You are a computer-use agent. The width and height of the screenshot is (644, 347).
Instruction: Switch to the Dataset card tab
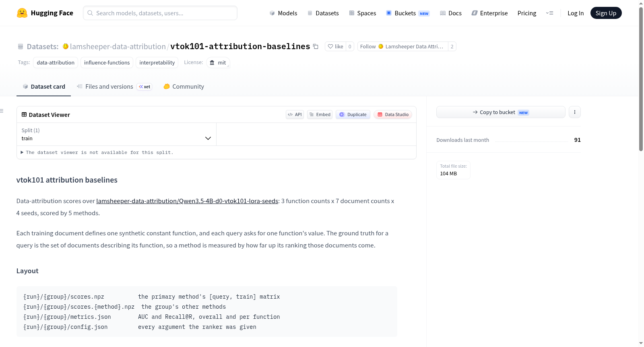pyautogui.click(x=43, y=87)
